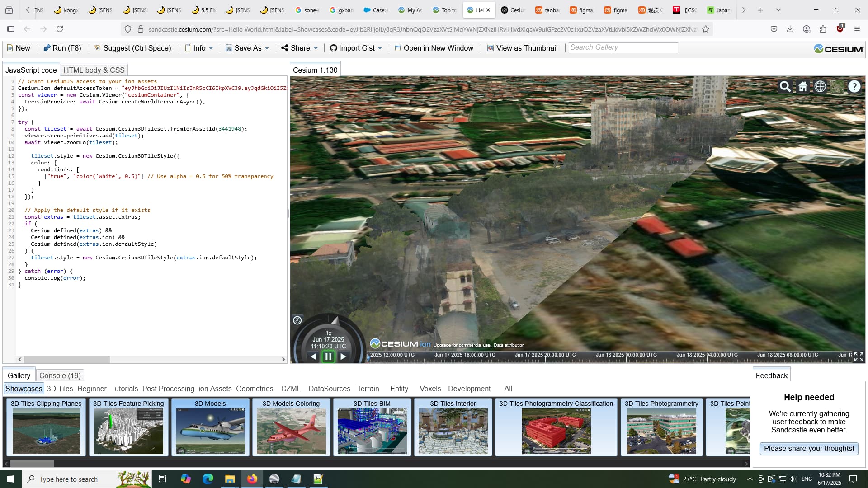Click the Cesium ion logo
The image size is (868, 488).
tap(401, 344)
